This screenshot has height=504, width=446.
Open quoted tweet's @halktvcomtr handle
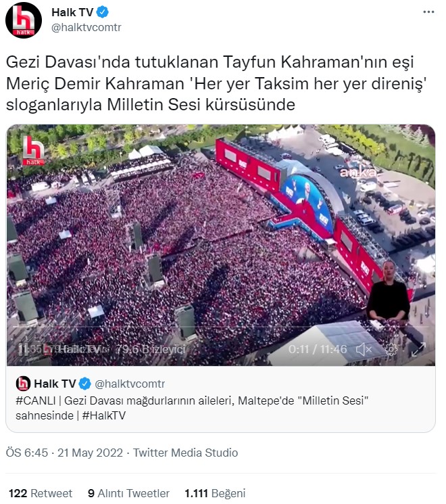pyautogui.click(x=130, y=384)
